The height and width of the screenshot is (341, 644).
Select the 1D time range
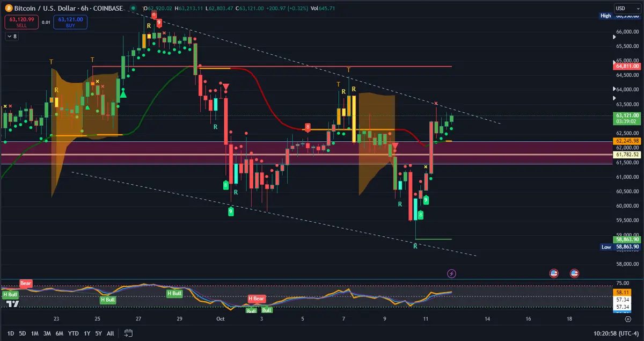[x=11, y=333]
